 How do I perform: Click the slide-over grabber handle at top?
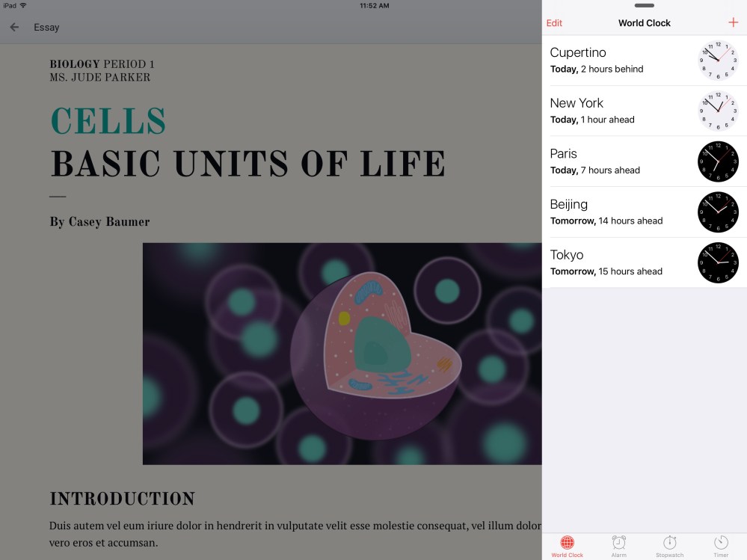[644, 6]
